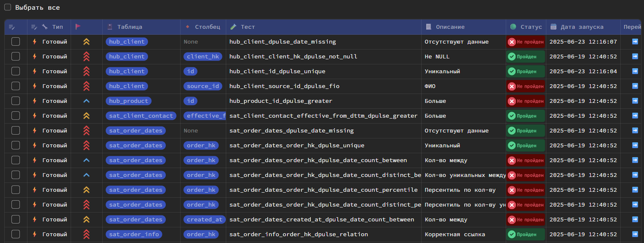Click the client_hk column tag
Image resolution: width=644 pixels, height=243 pixels.
(x=203, y=56)
